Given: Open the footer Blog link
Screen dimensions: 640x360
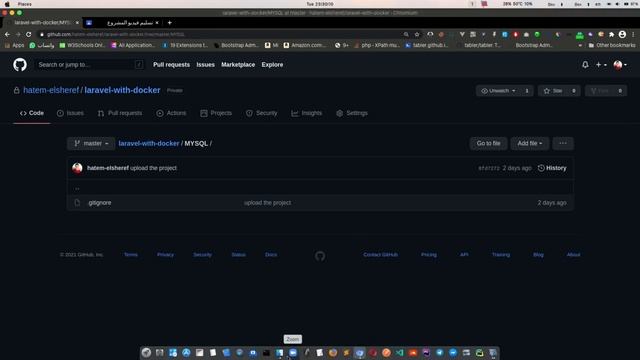Looking at the screenshot, I should point(538,254).
